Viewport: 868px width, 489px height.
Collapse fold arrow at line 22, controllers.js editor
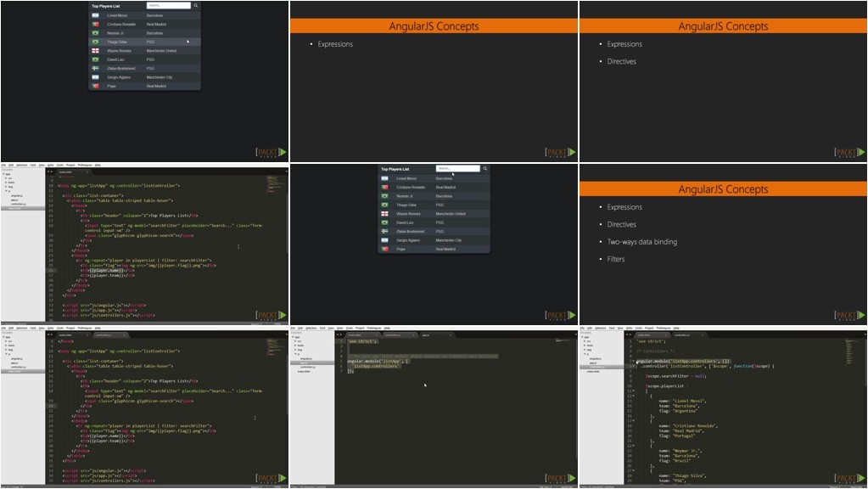633,446
